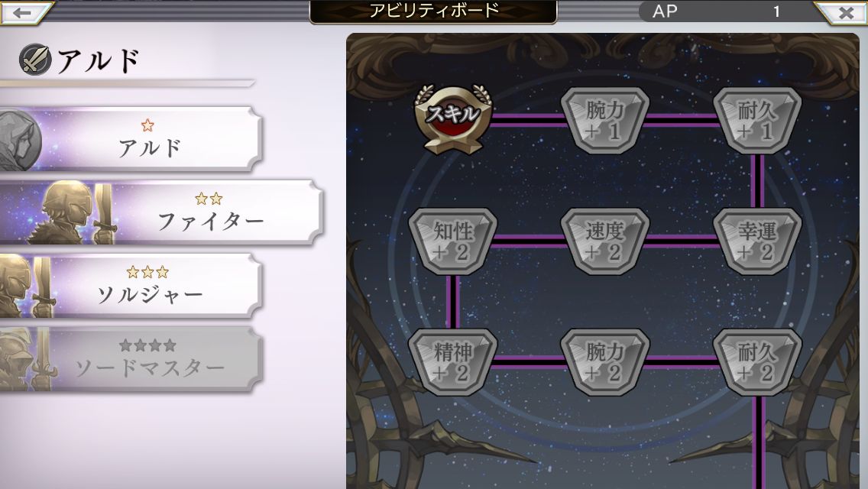The height and width of the screenshot is (489, 868).
Task: Select the 知性+2 ability node
Action: point(453,241)
